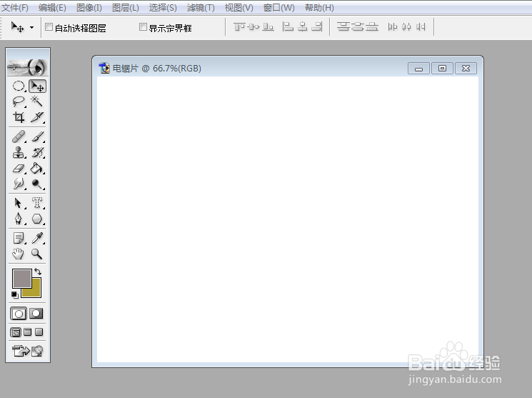Switch to Standard Screen mode
The height and width of the screenshot is (398, 532).
tap(16, 332)
